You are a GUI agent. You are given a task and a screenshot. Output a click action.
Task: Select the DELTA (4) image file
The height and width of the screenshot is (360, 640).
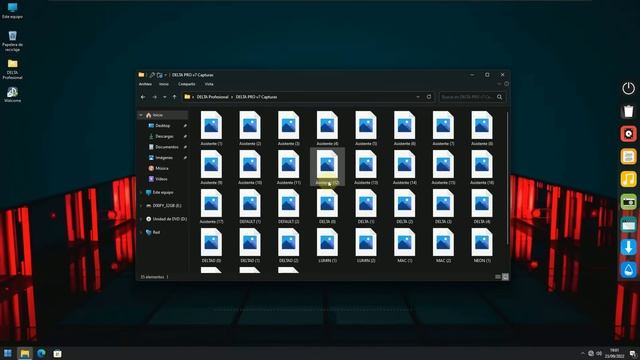coord(482,206)
